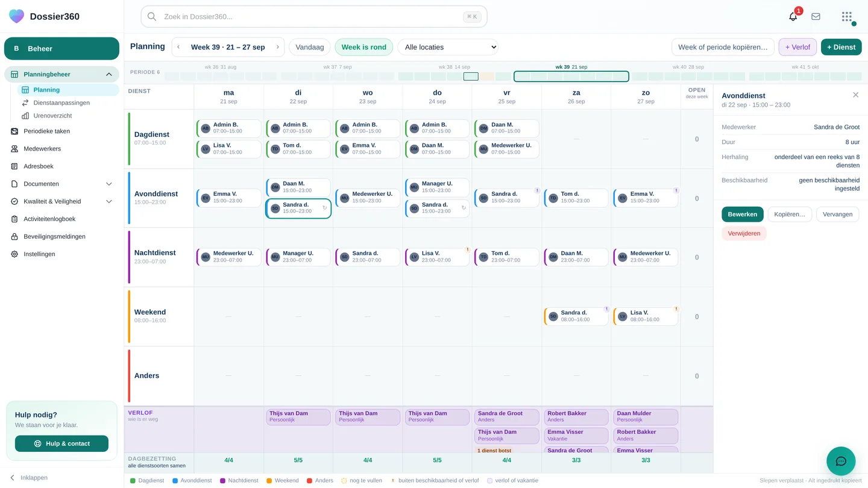Open the apps grid menu
Image resolution: width=868 pixels, height=488 pixels.
tap(847, 16)
